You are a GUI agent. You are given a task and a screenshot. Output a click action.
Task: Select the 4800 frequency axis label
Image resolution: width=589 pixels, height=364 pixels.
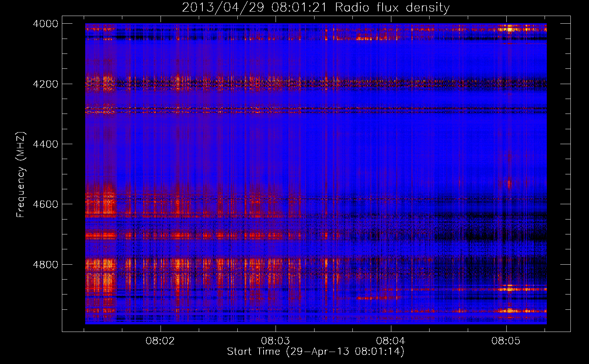tap(46, 265)
